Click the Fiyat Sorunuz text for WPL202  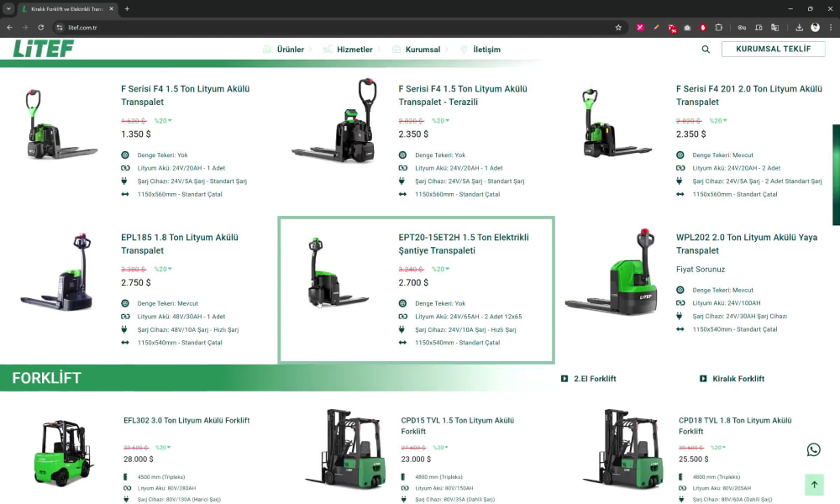(701, 270)
